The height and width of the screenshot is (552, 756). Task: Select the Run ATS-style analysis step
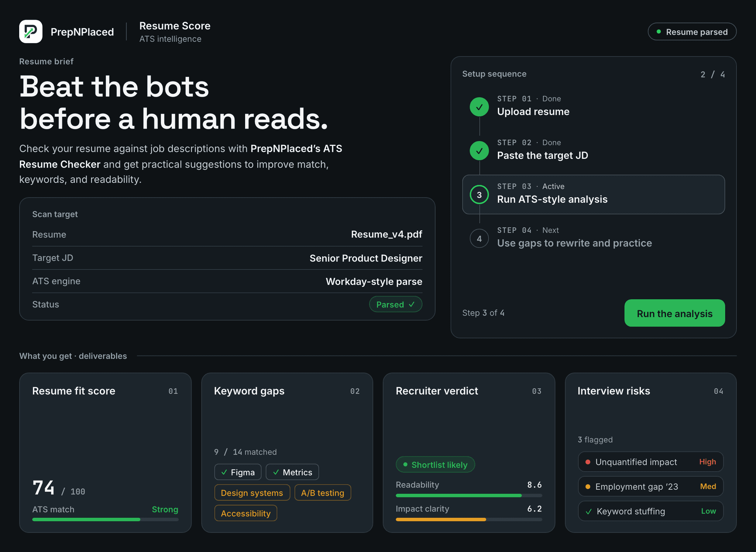[594, 195]
